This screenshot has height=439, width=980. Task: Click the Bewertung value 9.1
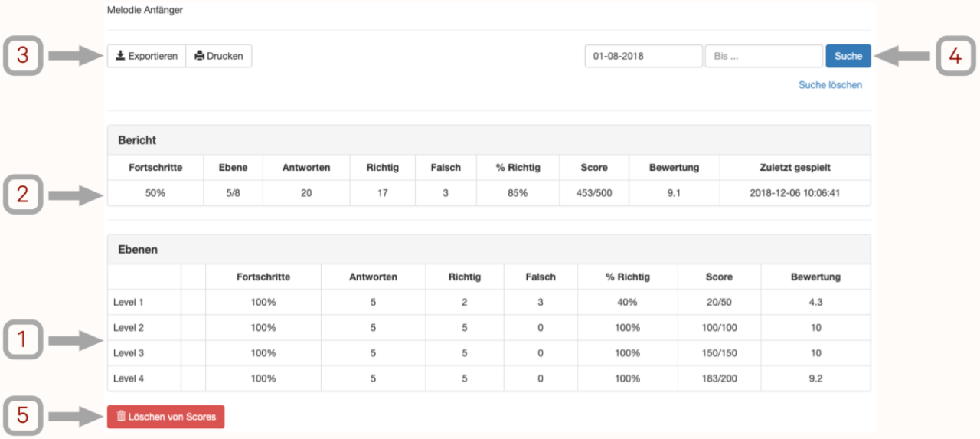coord(674,193)
